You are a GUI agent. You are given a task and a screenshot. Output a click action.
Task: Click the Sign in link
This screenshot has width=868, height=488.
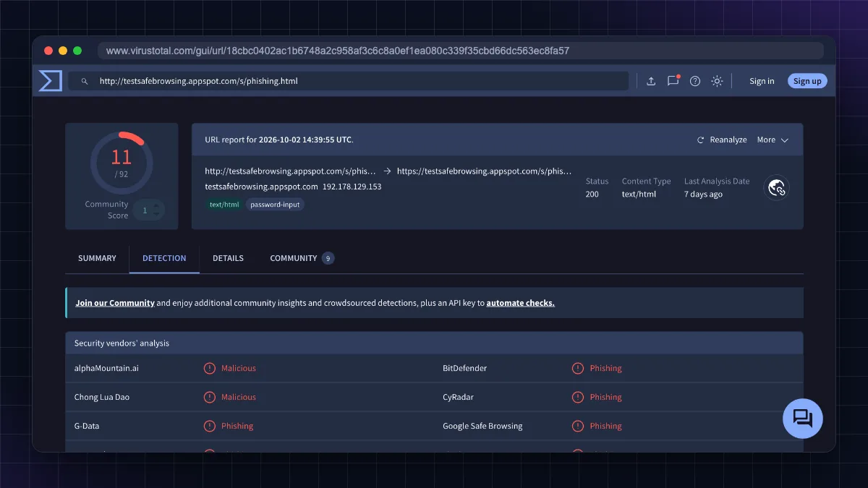point(762,81)
